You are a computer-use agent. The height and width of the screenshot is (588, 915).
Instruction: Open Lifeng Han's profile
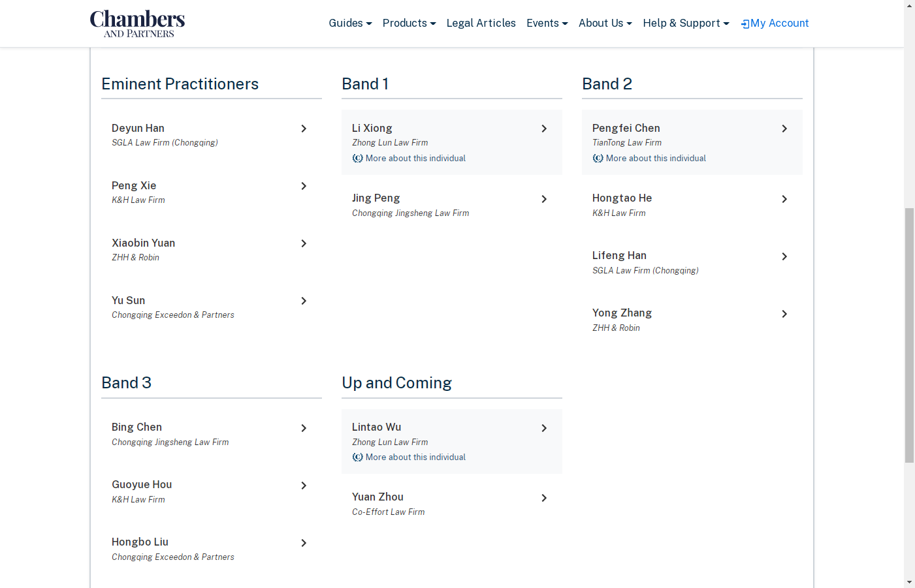pos(619,255)
